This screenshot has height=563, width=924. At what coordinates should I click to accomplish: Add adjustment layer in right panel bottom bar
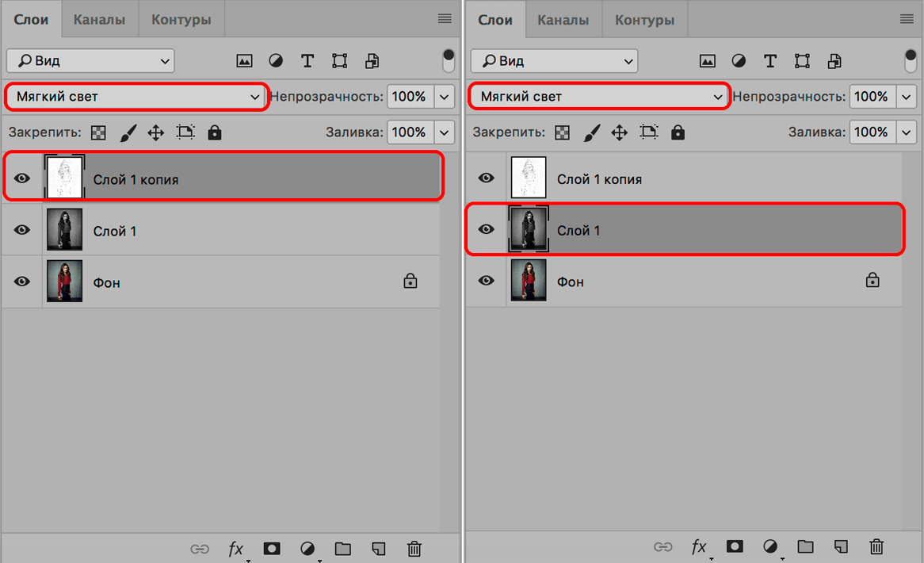click(770, 546)
